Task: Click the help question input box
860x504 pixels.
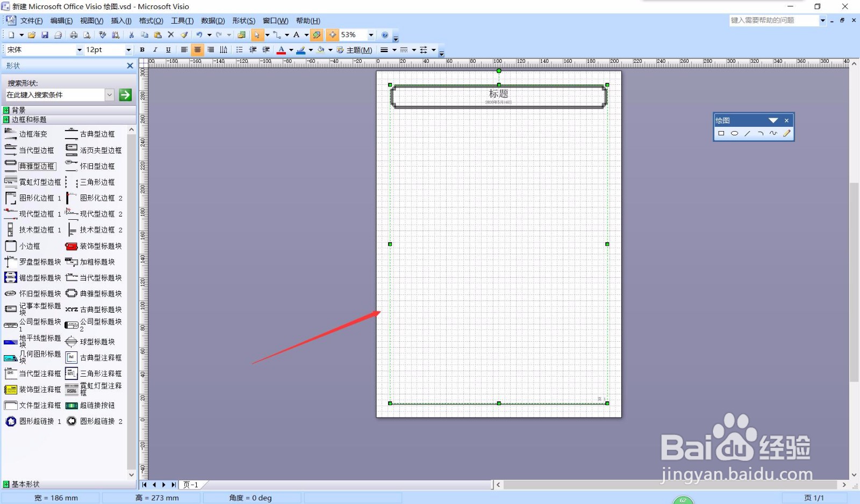Action: click(x=774, y=20)
